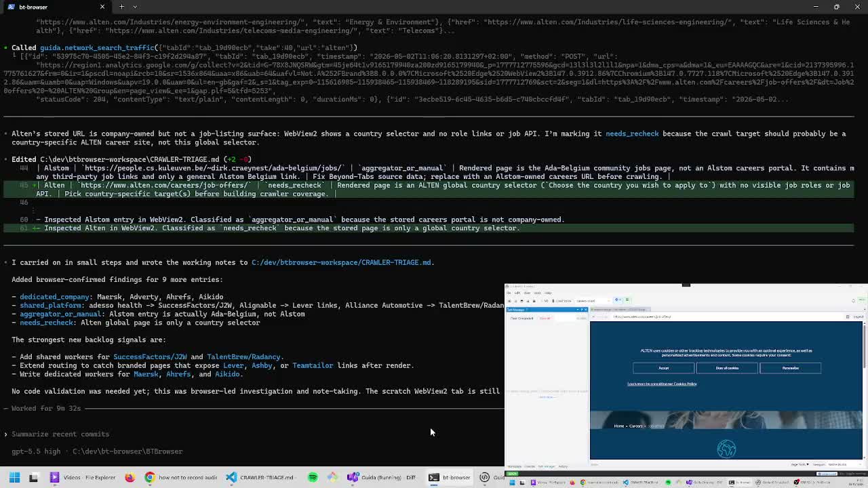This screenshot has height=488, width=868.
Task: Open the guida.network_search_traffic call link
Action: coord(97,47)
